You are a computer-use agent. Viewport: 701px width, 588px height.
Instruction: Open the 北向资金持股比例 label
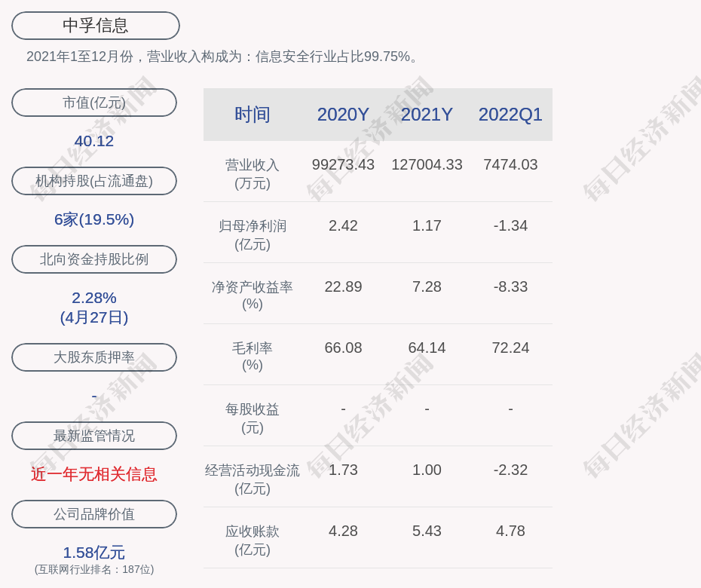point(94,259)
